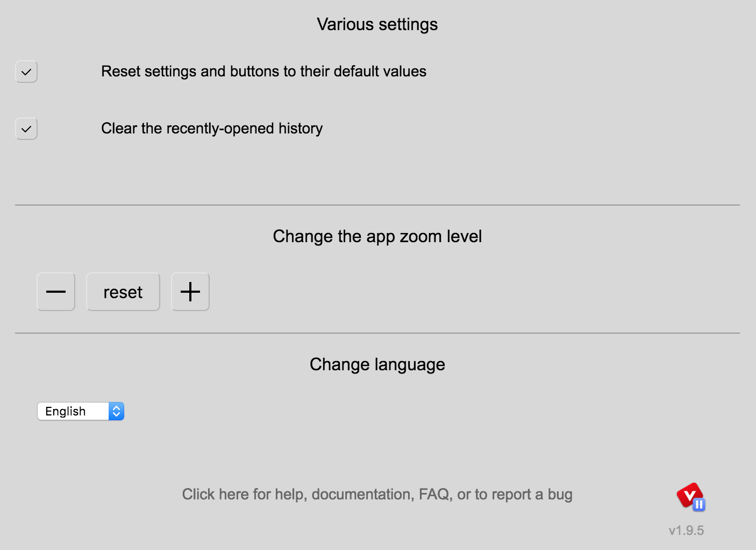Click the 'Reset settings and buttons' description text
Viewport: 756px width, 550px height.
pos(263,72)
